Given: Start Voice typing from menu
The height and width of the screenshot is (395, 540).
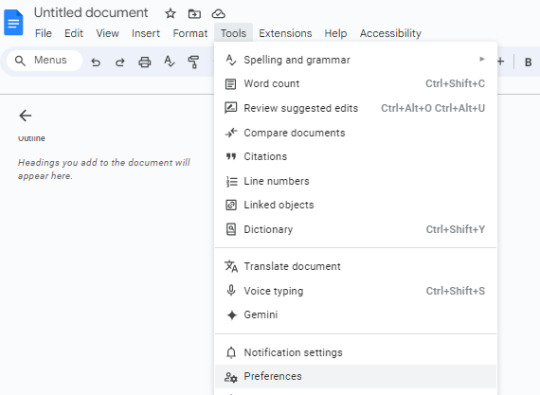Looking at the screenshot, I should 355,291.
